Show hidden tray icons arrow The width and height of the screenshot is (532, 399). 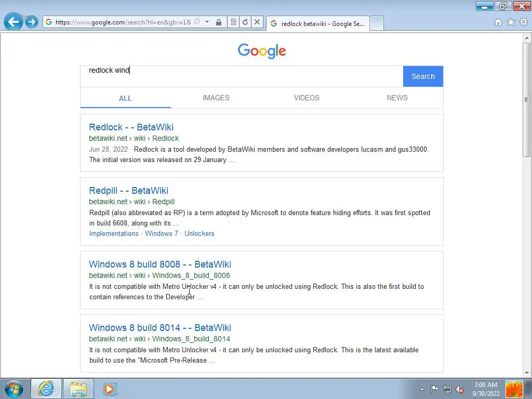click(422, 389)
